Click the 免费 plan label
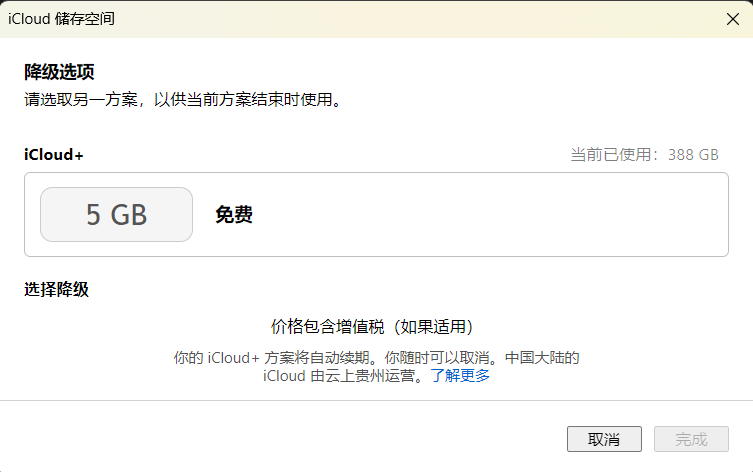 [x=234, y=215]
